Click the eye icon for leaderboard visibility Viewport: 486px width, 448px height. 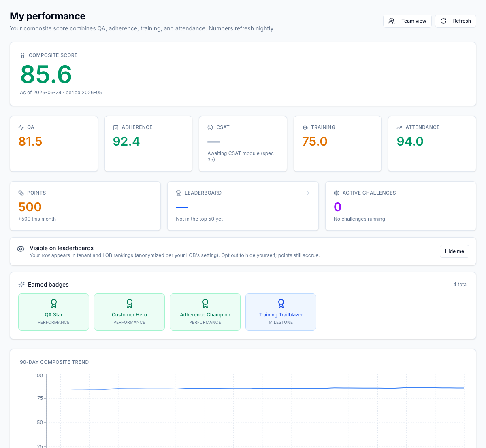click(21, 249)
